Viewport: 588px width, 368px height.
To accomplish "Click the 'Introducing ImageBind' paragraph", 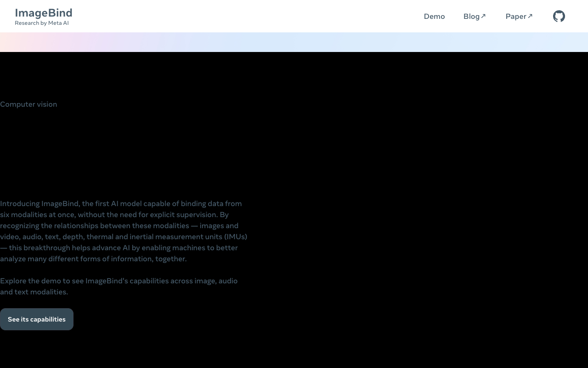I will pos(124,231).
